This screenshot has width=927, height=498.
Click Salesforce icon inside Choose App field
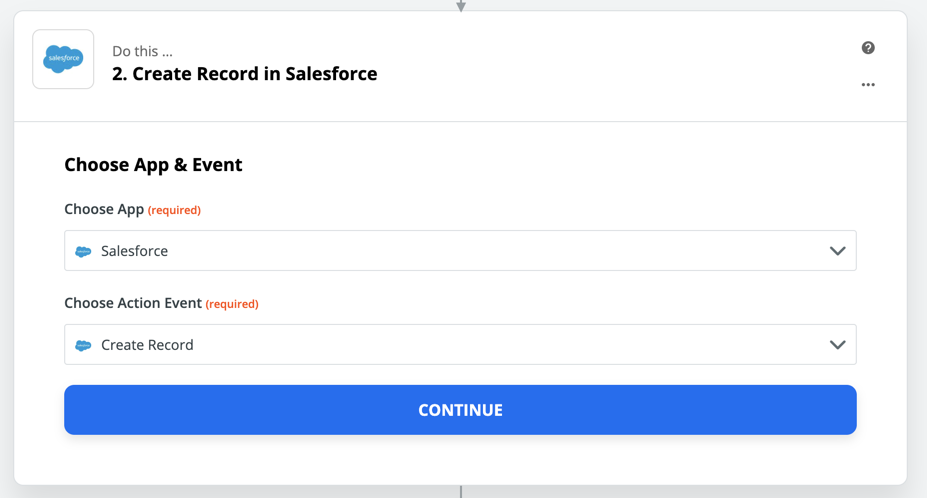pyautogui.click(x=83, y=251)
